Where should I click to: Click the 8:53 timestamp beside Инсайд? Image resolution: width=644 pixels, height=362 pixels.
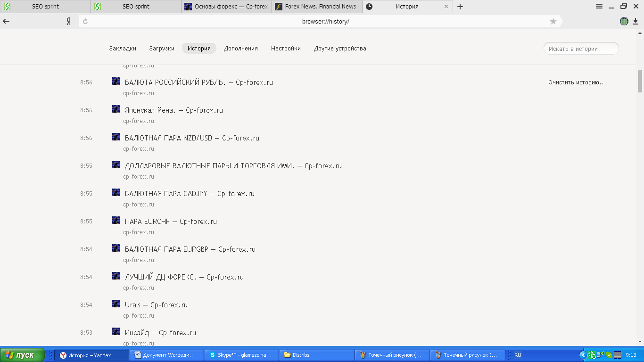(x=86, y=333)
